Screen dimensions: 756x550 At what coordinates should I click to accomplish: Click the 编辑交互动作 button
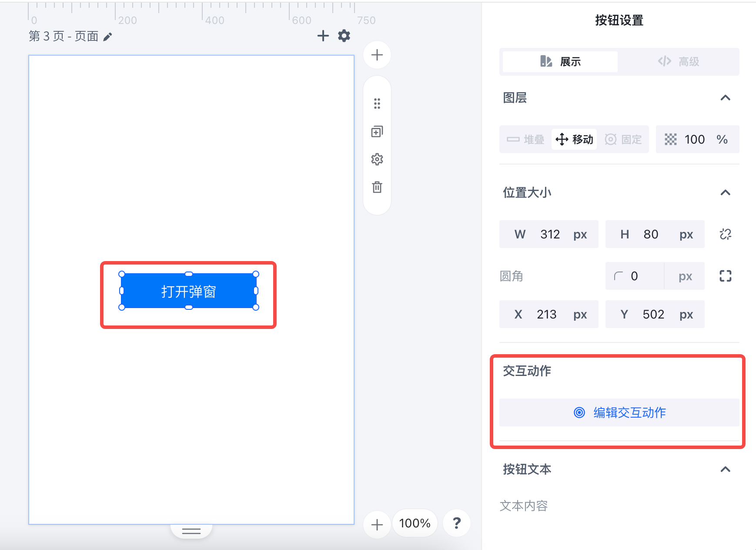point(619,412)
